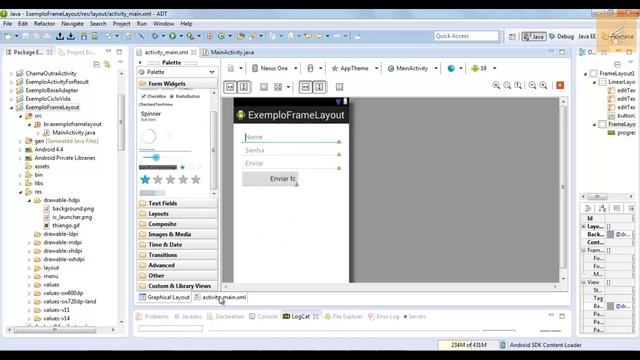Screen dimensions: 640x360
Task: Open the Refactor menu
Action: point(44,24)
